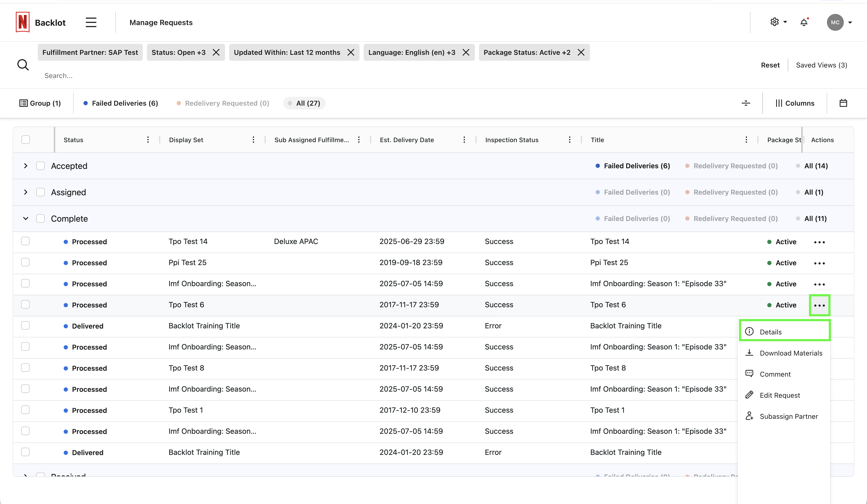Image resolution: width=867 pixels, height=504 pixels.
Task: Open the Group (1) grouping control
Action: [40, 103]
